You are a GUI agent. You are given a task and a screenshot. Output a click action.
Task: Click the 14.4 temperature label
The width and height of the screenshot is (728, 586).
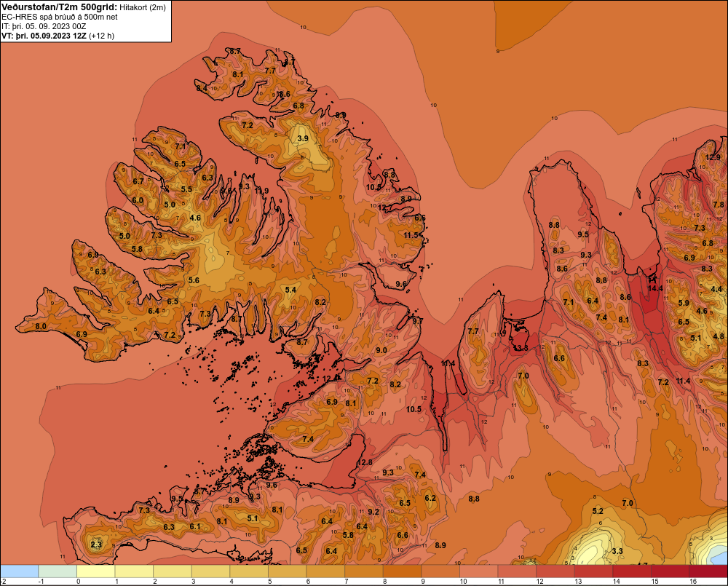pos(655,288)
